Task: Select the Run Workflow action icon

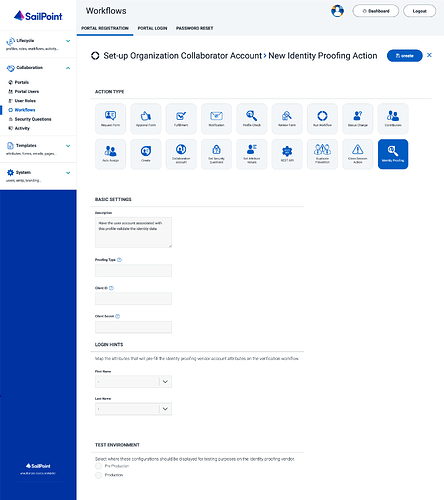Action: (x=322, y=119)
